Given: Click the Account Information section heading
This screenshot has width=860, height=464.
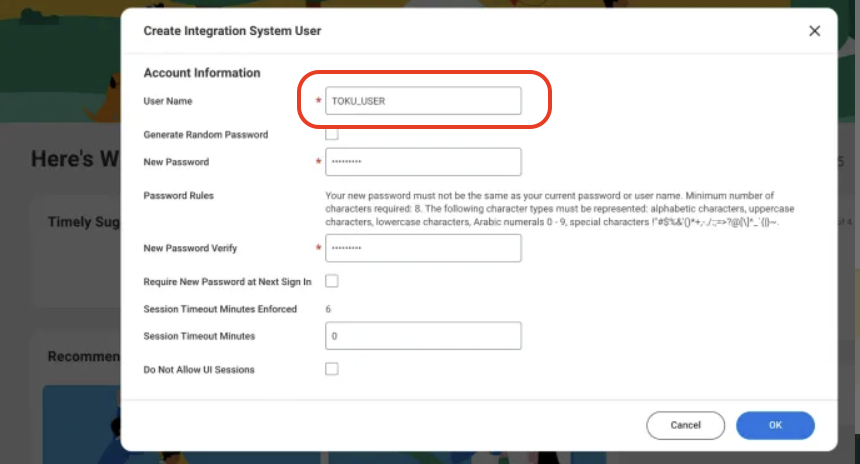Looking at the screenshot, I should tap(202, 73).
